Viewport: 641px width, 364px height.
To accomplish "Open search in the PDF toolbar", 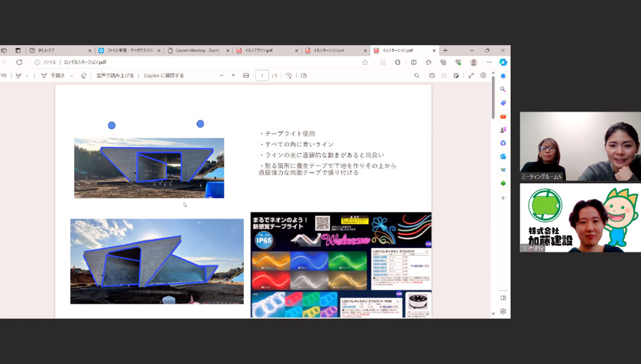I will point(417,75).
